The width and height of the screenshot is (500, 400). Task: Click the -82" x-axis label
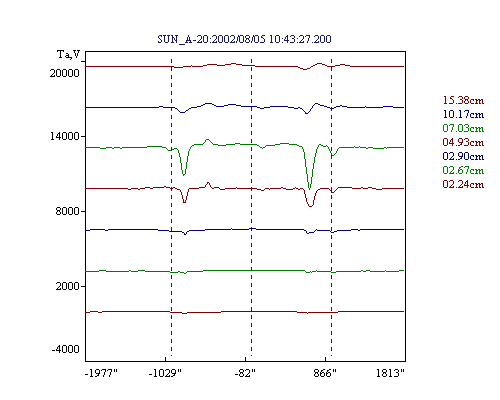pos(245,373)
